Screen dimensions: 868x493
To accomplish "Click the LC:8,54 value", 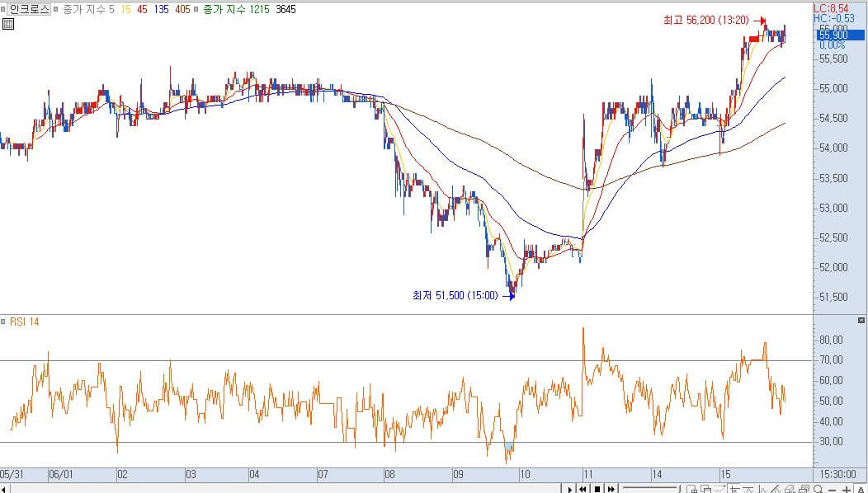I will 831,8.
